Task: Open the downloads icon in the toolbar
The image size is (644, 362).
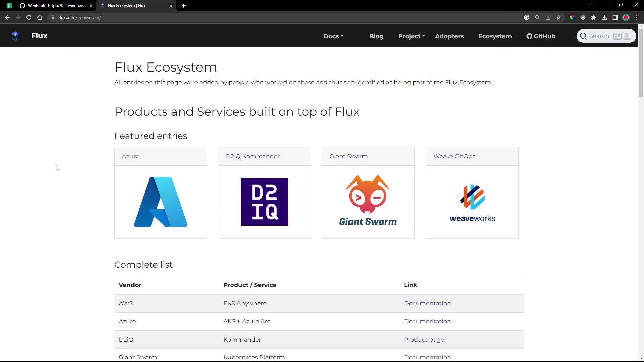Action: (604, 17)
